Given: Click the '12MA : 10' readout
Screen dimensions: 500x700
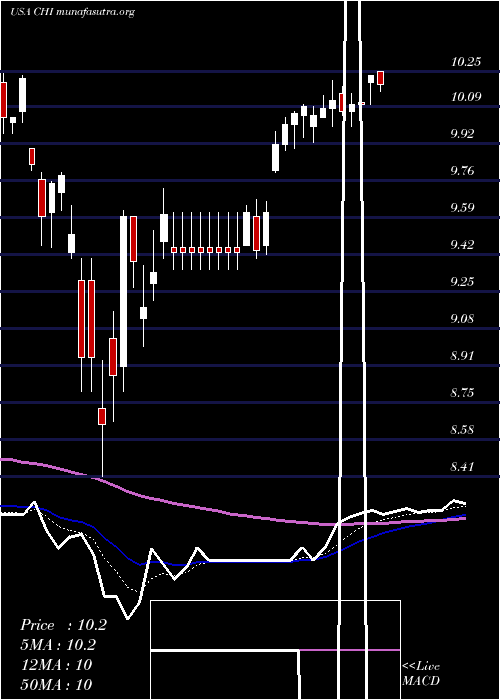Looking at the screenshot, I should (56, 665).
